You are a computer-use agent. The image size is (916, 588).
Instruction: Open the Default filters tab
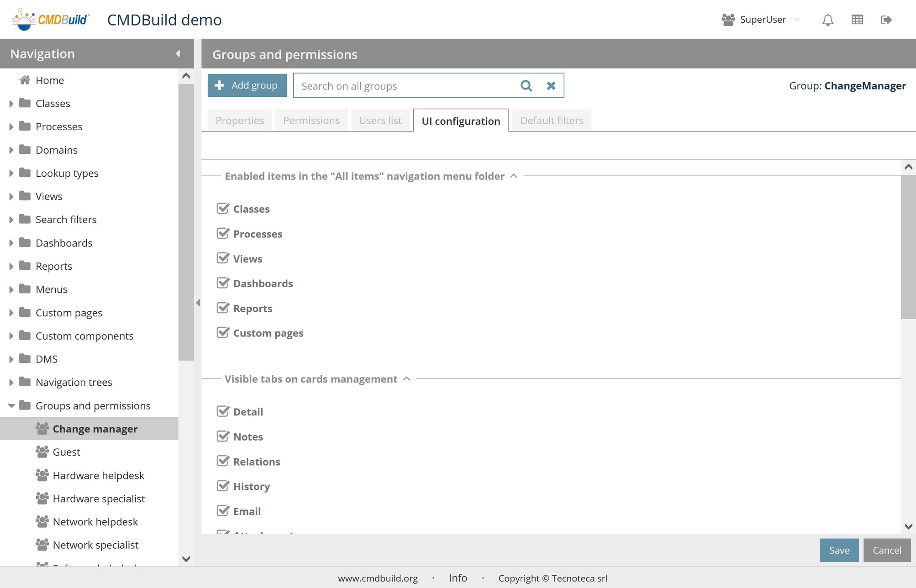pyautogui.click(x=552, y=121)
